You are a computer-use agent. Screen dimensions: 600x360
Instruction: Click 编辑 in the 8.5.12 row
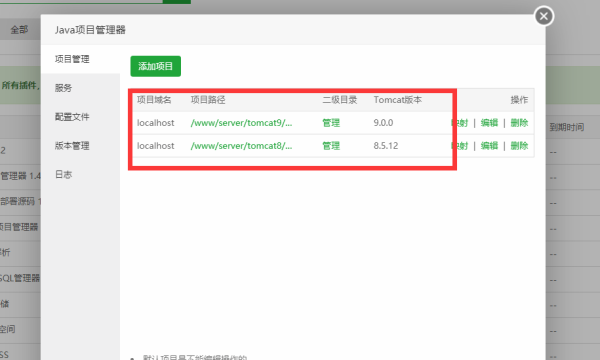489,146
